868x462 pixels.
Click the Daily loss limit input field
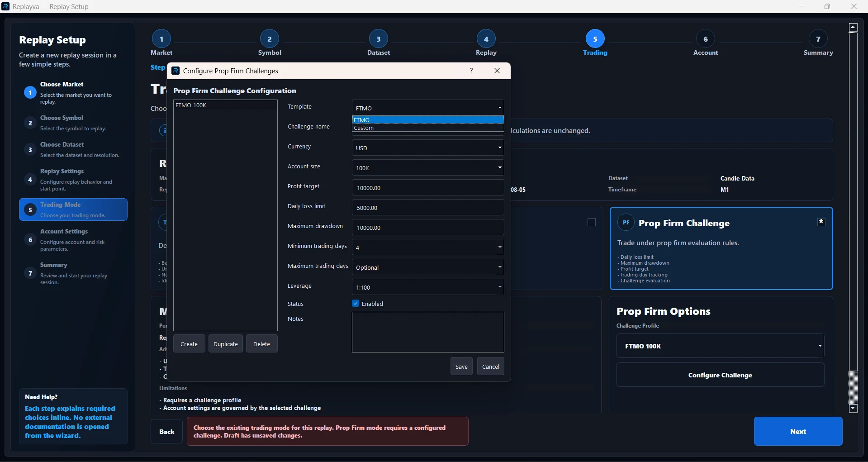point(428,207)
